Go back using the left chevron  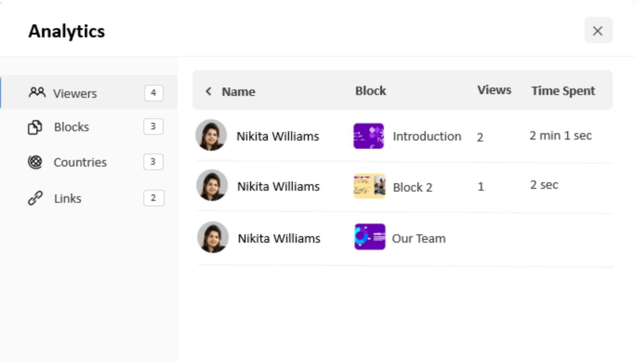click(208, 91)
